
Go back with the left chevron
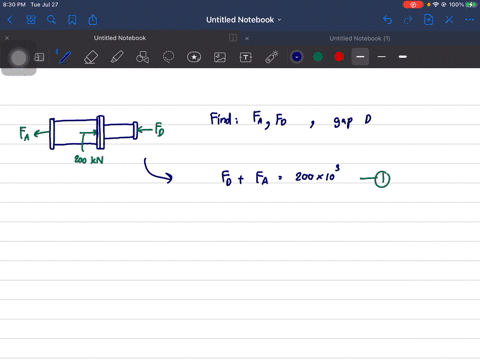click(10, 20)
